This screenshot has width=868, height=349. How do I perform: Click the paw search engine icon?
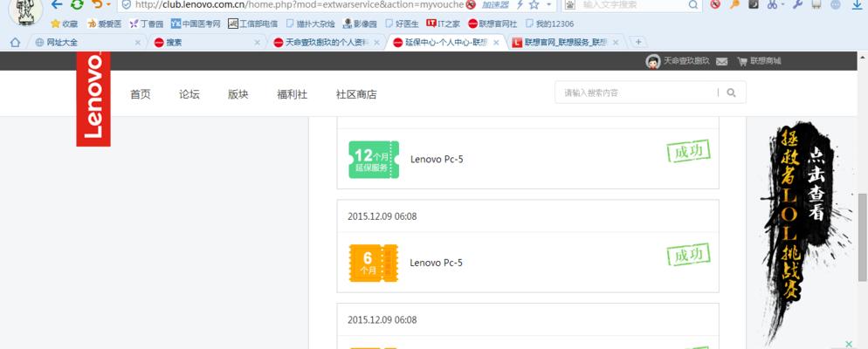570,4
